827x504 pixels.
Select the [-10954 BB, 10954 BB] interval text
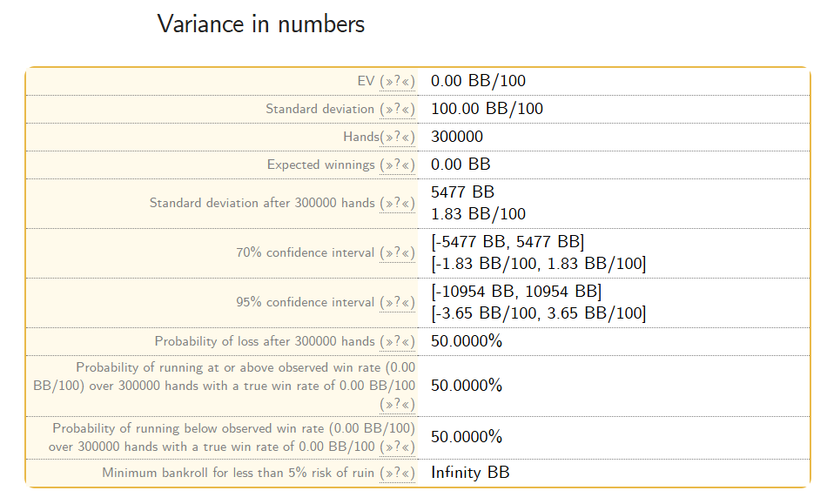coord(516,292)
